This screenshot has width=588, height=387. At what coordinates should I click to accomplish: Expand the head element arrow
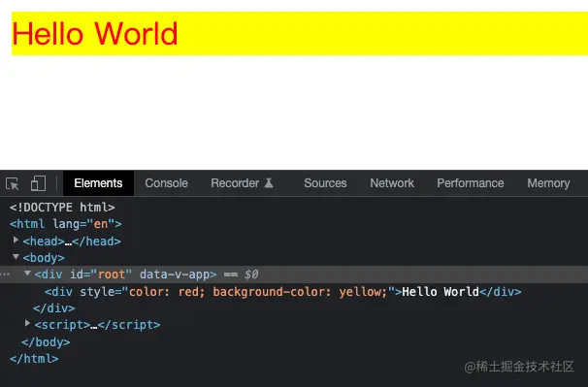pyautogui.click(x=16, y=240)
